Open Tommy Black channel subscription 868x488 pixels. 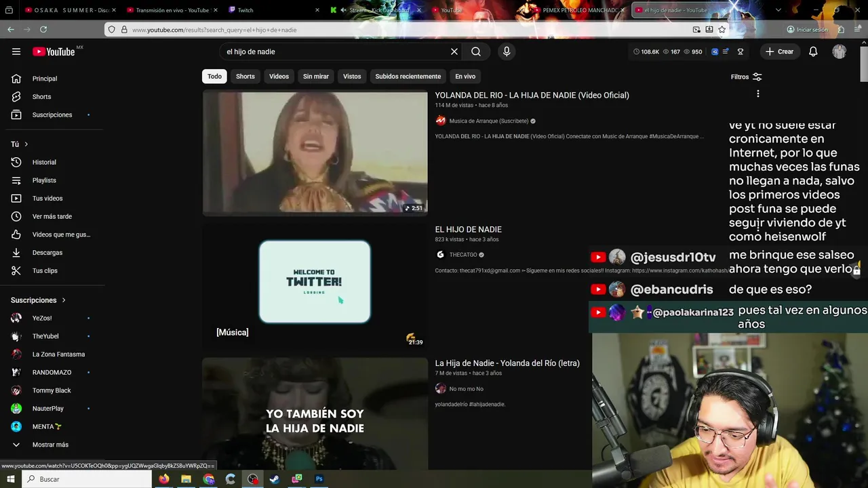[x=52, y=390]
